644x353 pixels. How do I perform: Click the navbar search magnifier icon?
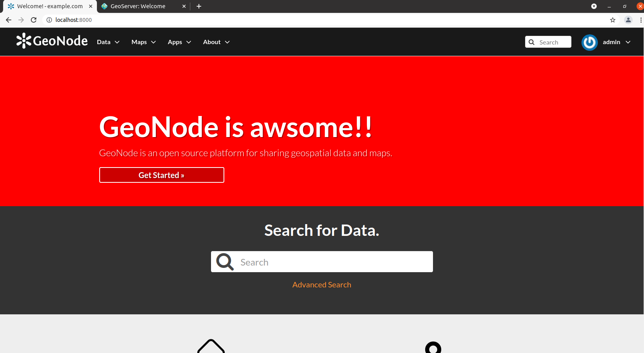coord(531,42)
